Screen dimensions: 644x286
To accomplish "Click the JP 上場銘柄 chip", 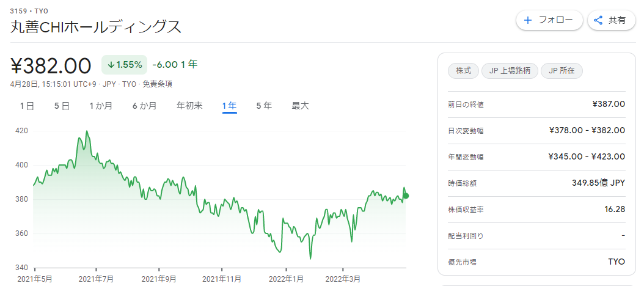I will point(510,71).
